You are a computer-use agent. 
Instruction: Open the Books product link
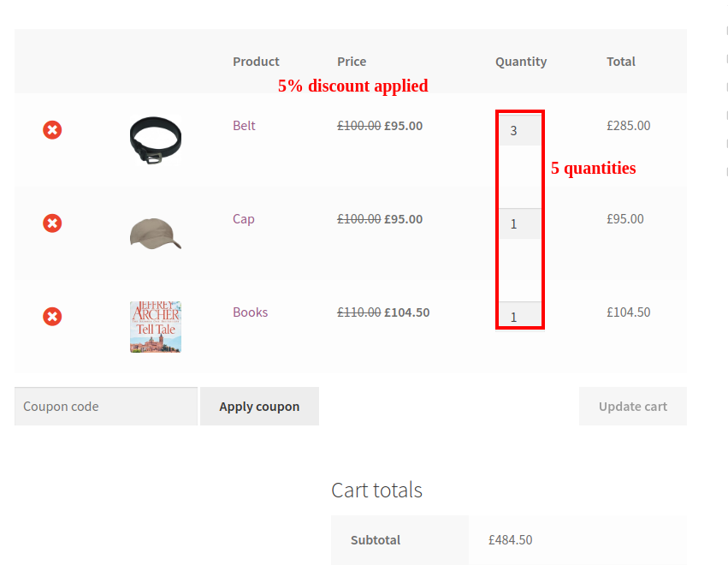click(251, 312)
